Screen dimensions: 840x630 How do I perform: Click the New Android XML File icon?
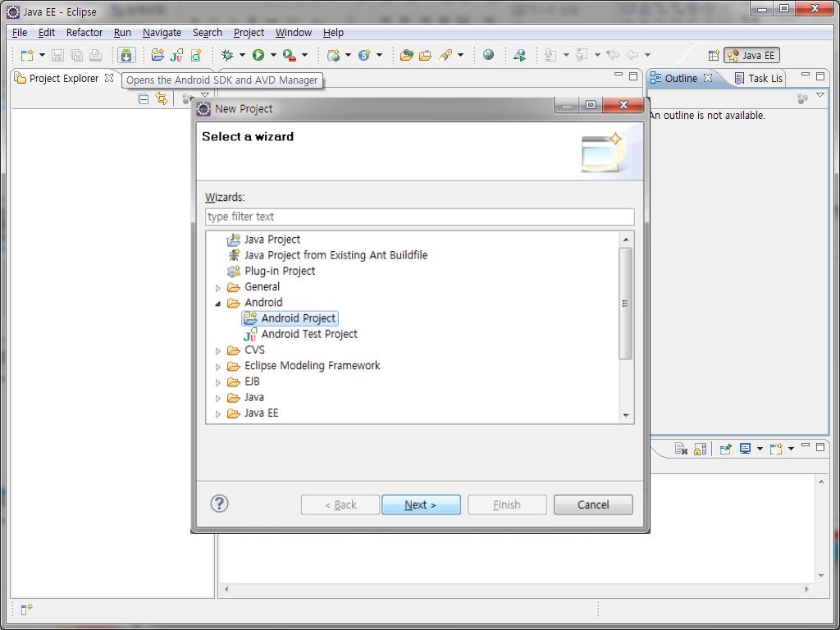click(x=196, y=55)
